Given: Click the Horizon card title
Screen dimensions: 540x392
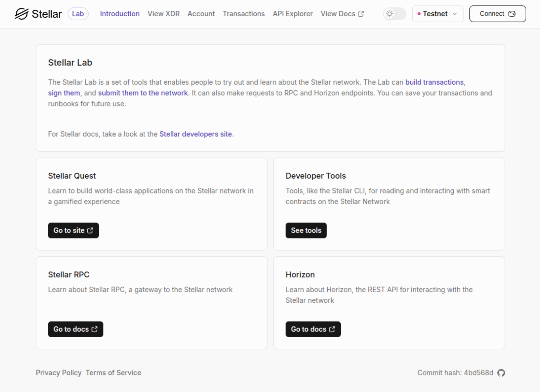Looking at the screenshot, I should tap(300, 275).
